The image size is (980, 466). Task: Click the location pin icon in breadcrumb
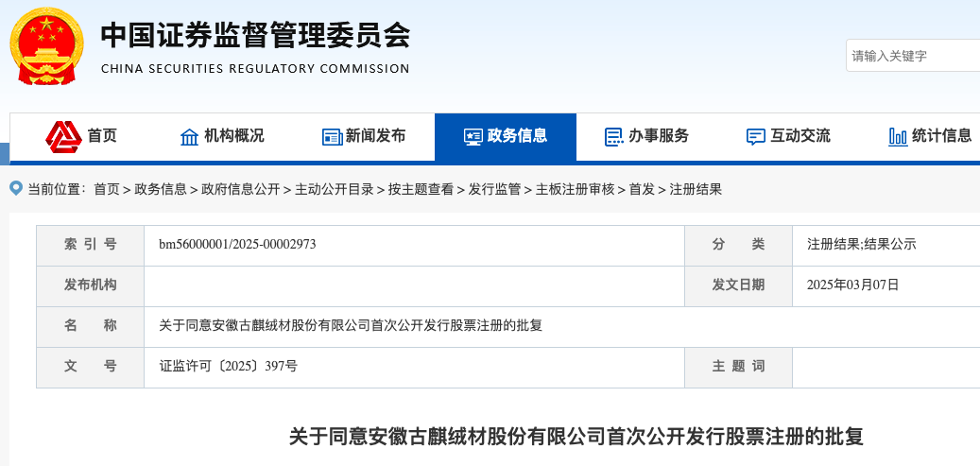pos(16,188)
